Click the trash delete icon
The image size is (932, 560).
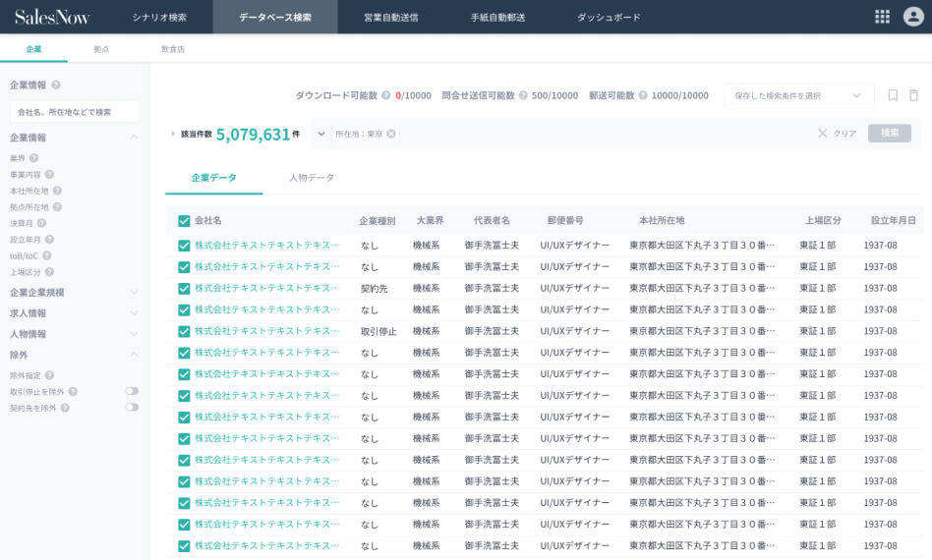pos(913,95)
